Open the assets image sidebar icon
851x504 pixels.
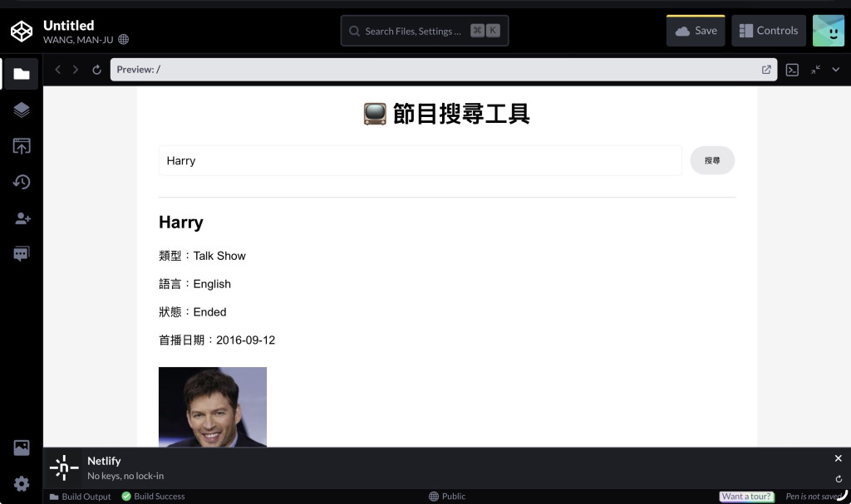pos(22,448)
